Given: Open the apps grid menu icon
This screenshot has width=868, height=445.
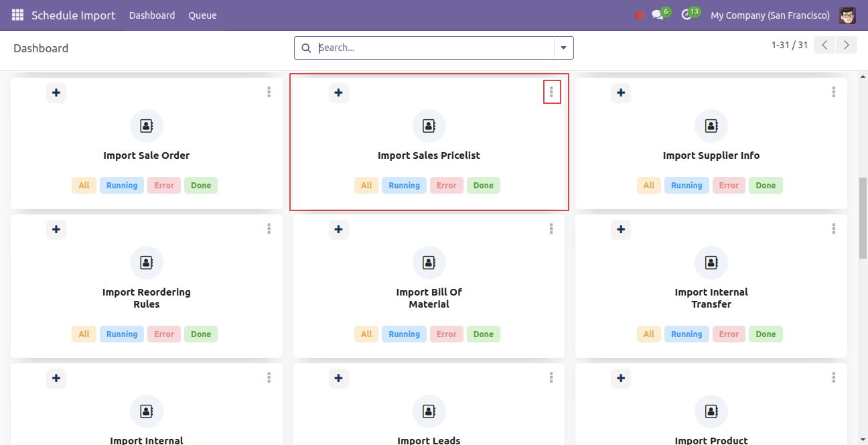Looking at the screenshot, I should pos(17,15).
